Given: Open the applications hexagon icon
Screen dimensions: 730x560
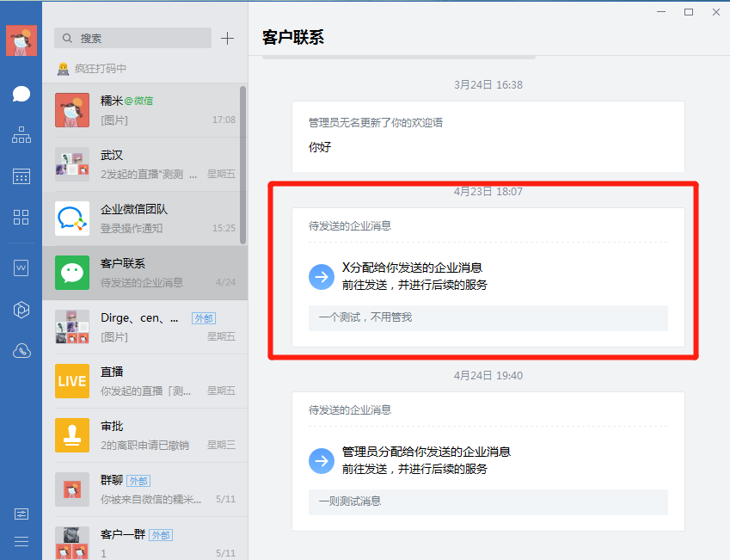Looking at the screenshot, I should [21, 309].
